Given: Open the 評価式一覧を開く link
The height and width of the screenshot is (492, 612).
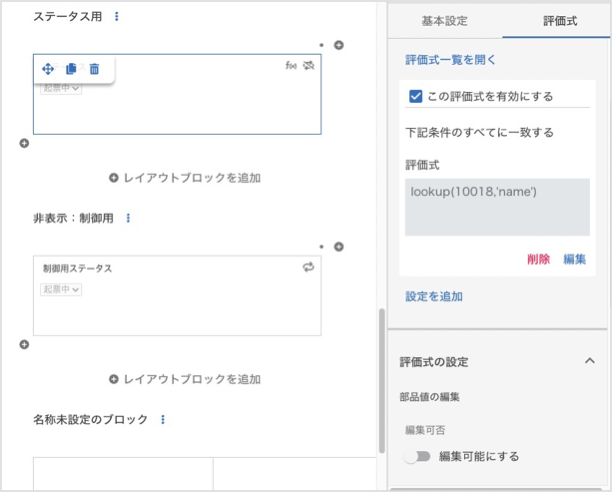Looking at the screenshot, I should pyautogui.click(x=451, y=60).
